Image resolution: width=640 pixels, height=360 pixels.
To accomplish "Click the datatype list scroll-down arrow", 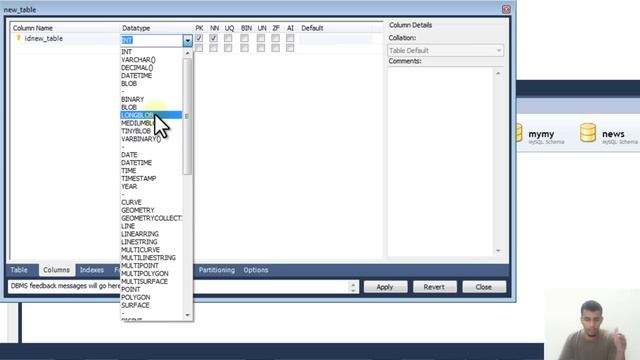I will point(187,315).
